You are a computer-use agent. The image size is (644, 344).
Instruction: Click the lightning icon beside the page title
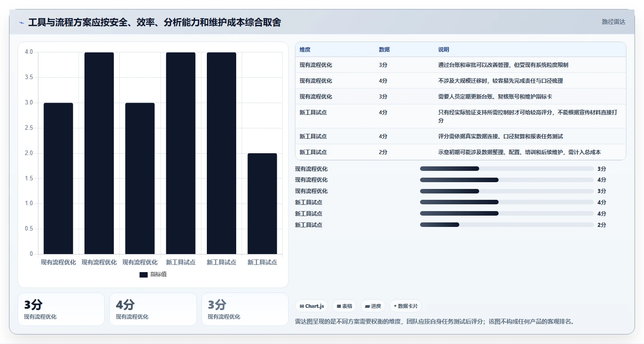pyautogui.click(x=22, y=23)
